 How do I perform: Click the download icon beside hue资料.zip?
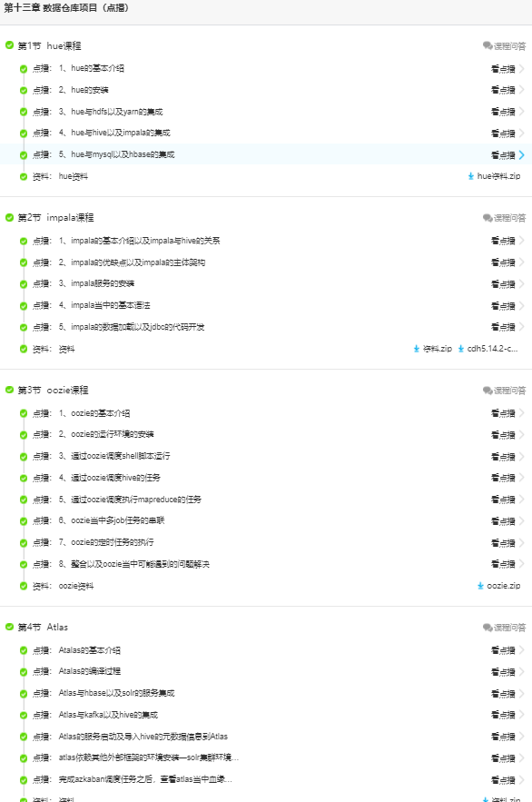tap(470, 176)
